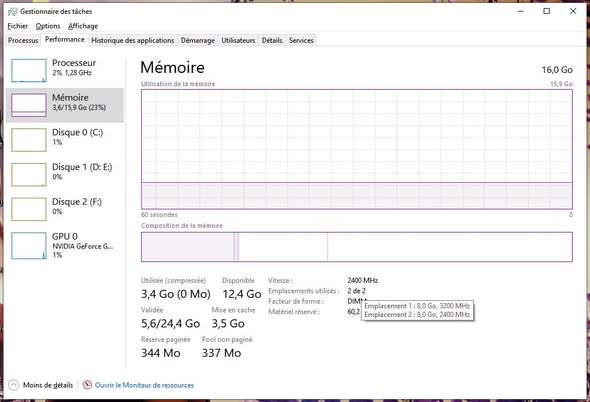
Task: Switch to the Utilisateurs tab
Action: point(238,40)
